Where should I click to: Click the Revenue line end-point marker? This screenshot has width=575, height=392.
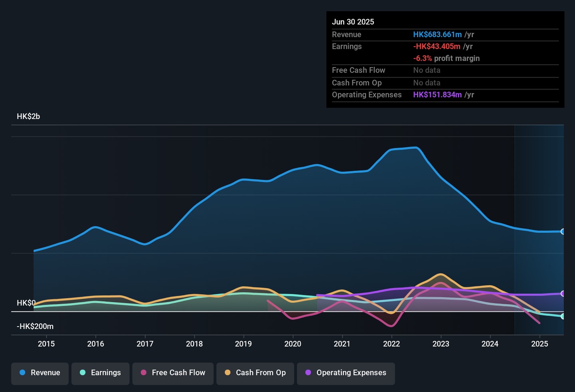[x=563, y=232]
